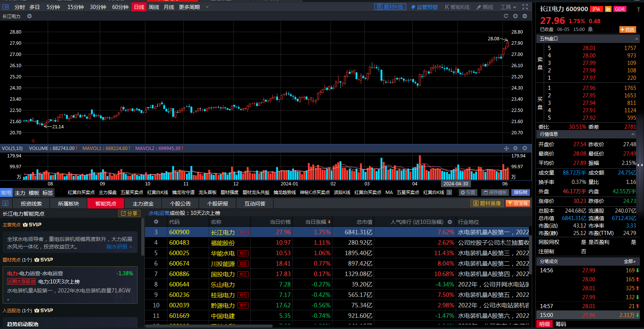Open 监管预警 alerts
The image size is (644, 329).
click(424, 7)
